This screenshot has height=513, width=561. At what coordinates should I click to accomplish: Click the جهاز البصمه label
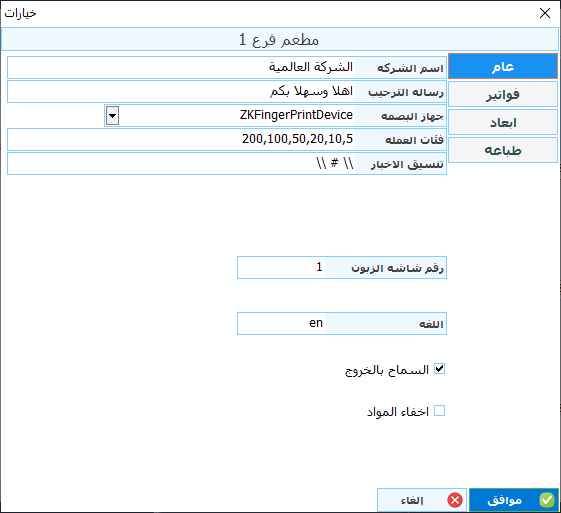413,116
